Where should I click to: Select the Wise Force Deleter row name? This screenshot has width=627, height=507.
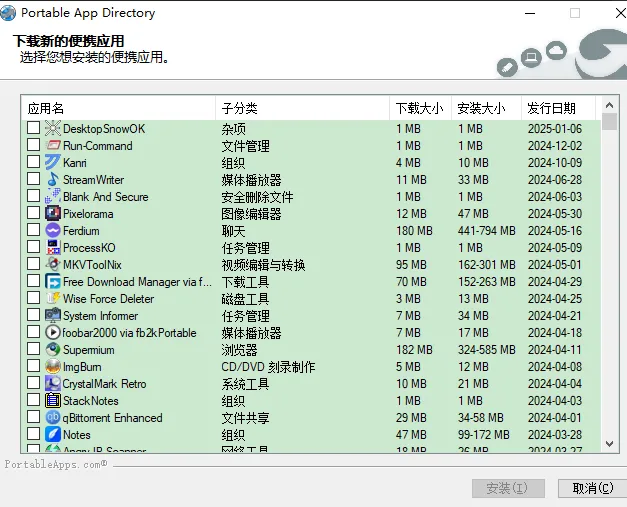coord(108,299)
